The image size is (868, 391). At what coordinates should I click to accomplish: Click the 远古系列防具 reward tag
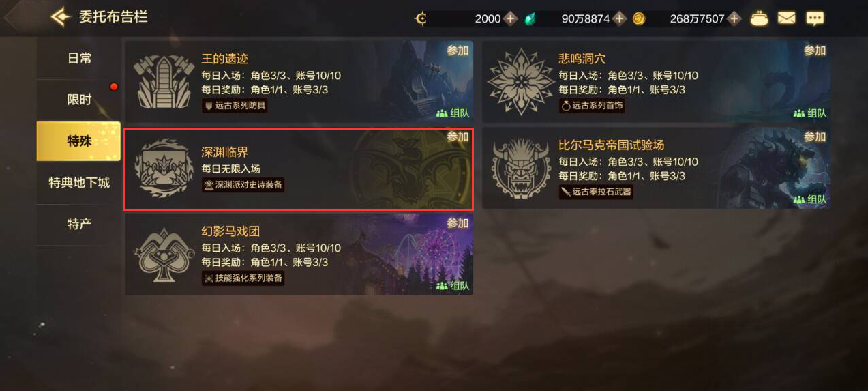click(235, 106)
